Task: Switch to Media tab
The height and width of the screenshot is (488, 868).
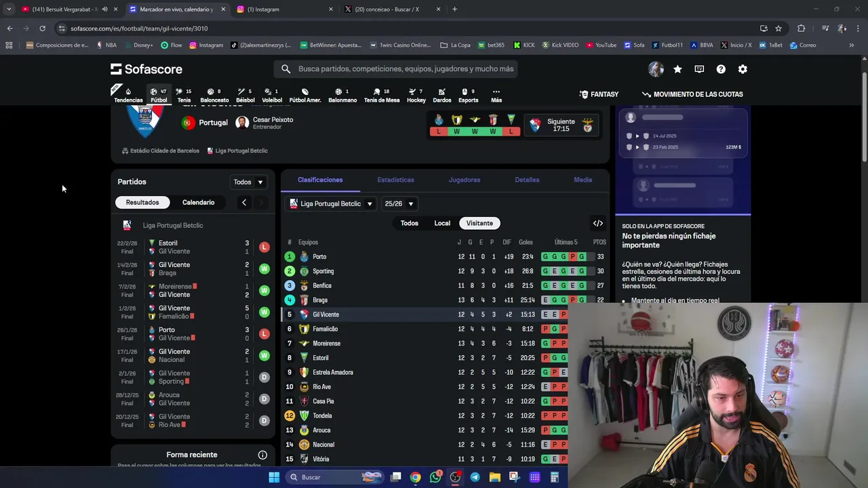Action: coord(583,180)
